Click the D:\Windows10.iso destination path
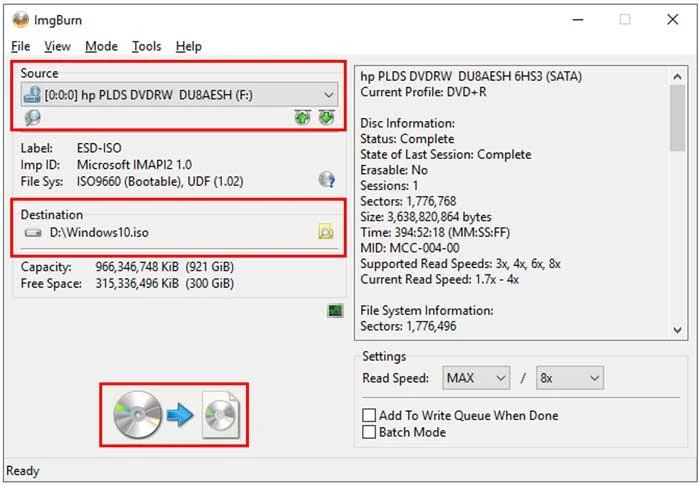700x486 pixels. (99, 233)
